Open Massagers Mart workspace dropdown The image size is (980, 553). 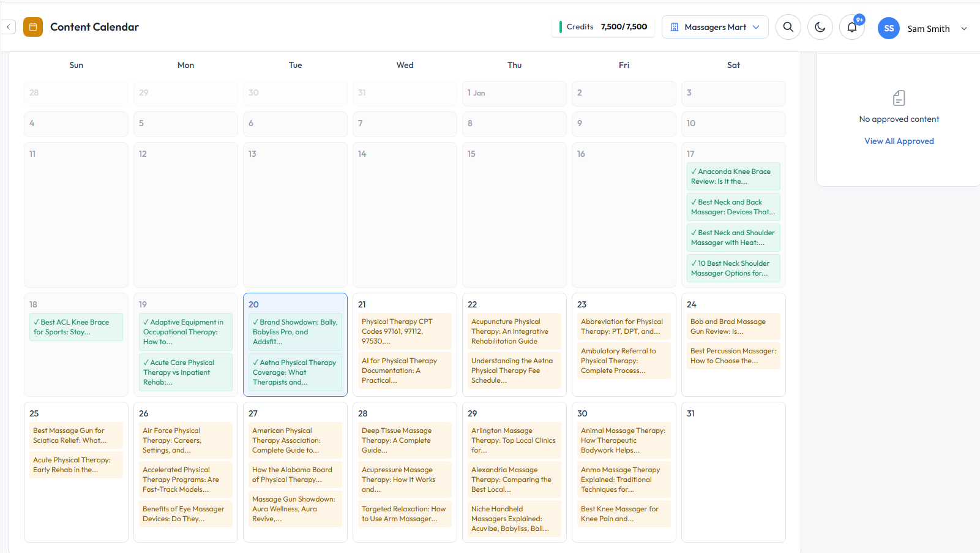tap(714, 27)
